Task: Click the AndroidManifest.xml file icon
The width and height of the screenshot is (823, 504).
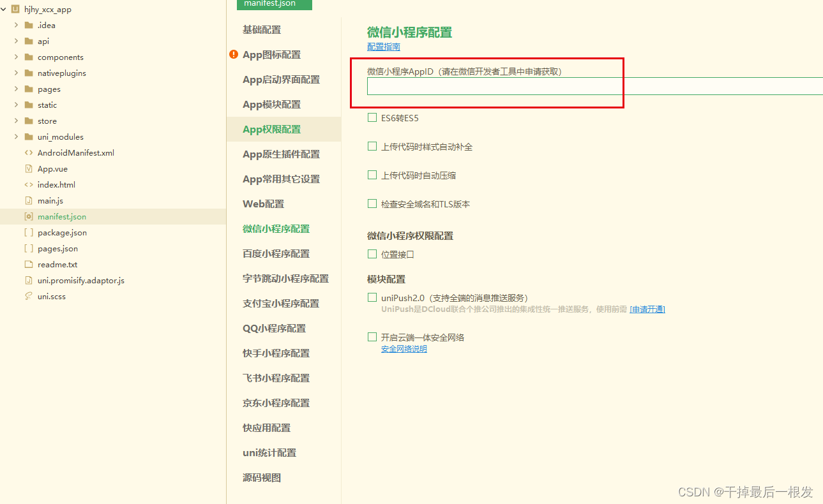Action: 28,153
